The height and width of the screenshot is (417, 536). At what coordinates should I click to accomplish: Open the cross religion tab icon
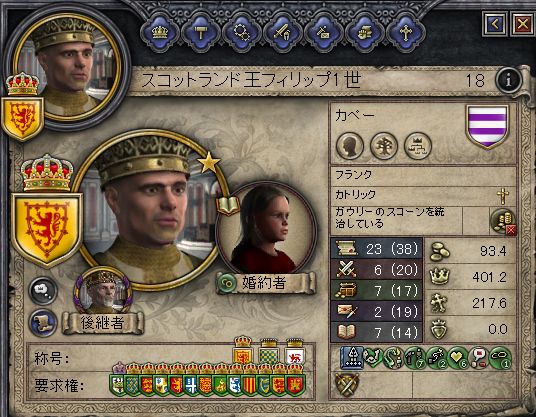coord(406,33)
